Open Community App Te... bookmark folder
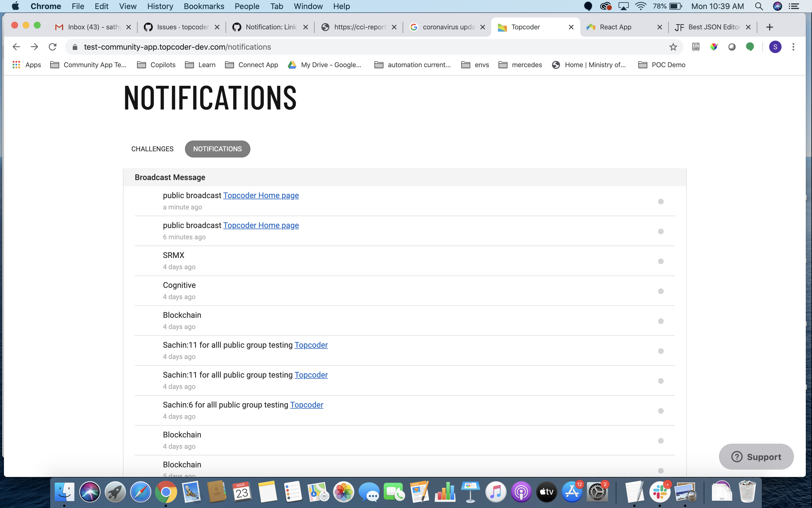 (88, 65)
